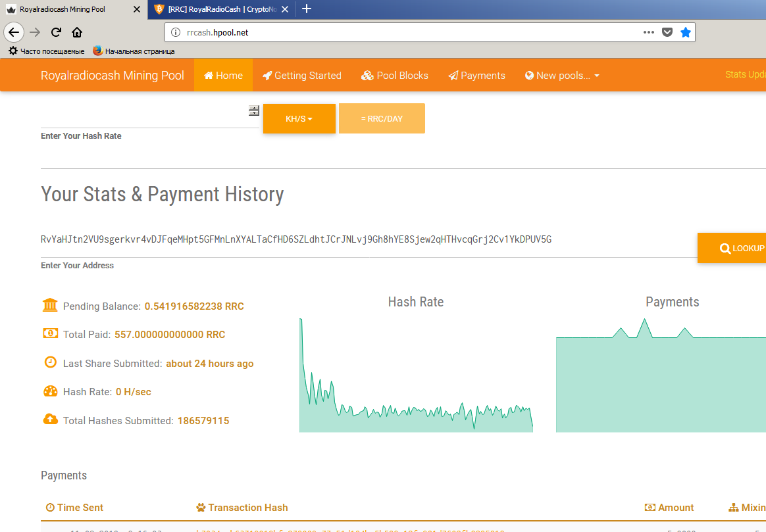Click the Total Hashes cloud upload icon
The image size is (766, 532).
tap(50, 420)
